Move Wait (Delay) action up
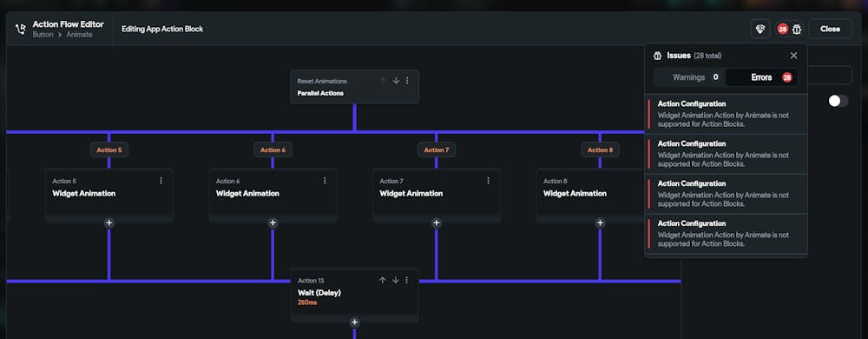Viewport: 868px width, 339px height. click(382, 280)
